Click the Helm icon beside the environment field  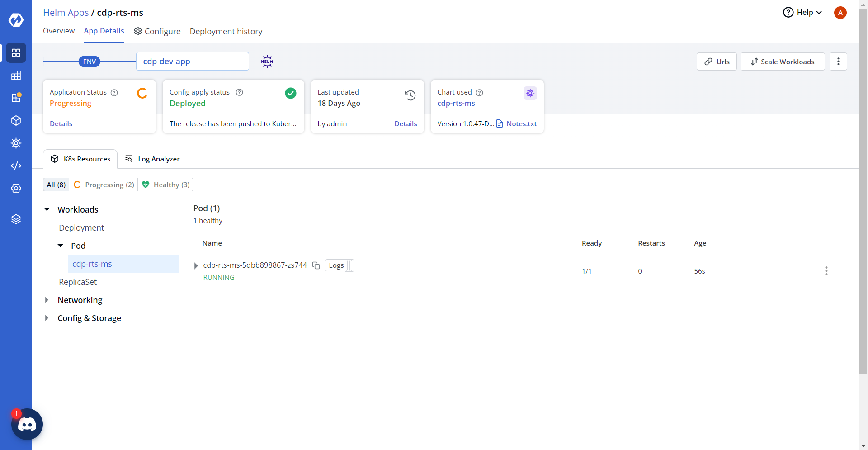coord(267,62)
